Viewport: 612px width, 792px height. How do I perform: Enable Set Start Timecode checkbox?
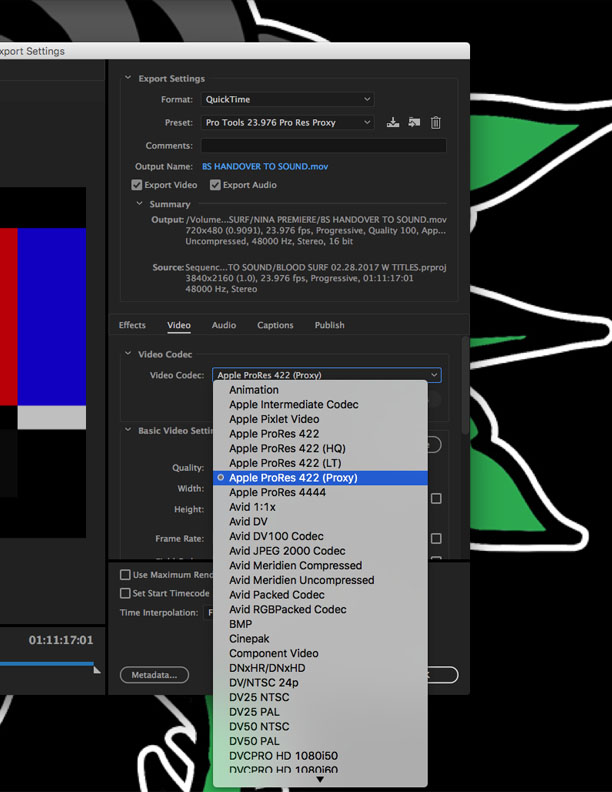coord(125,593)
